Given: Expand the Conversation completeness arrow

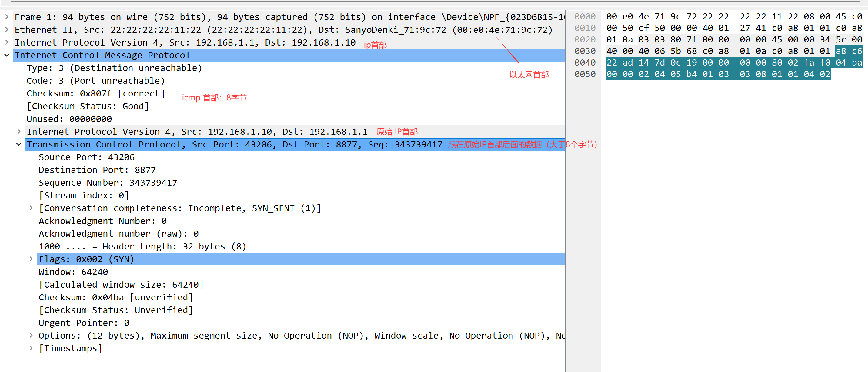Looking at the screenshot, I should coord(31,208).
